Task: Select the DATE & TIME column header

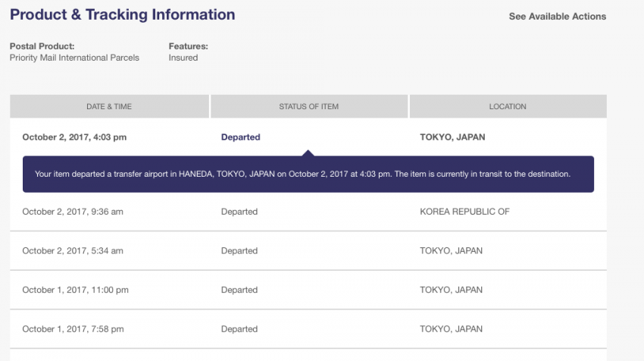Action: pos(109,106)
